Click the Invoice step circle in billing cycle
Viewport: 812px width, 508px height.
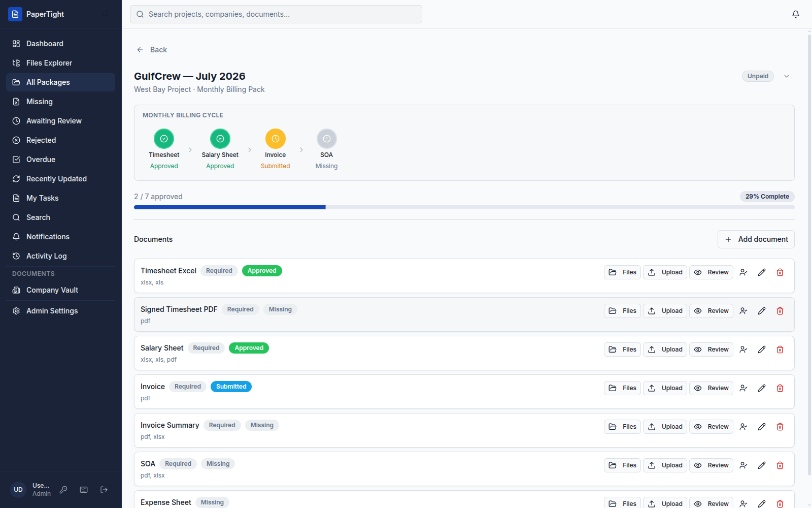276,139
